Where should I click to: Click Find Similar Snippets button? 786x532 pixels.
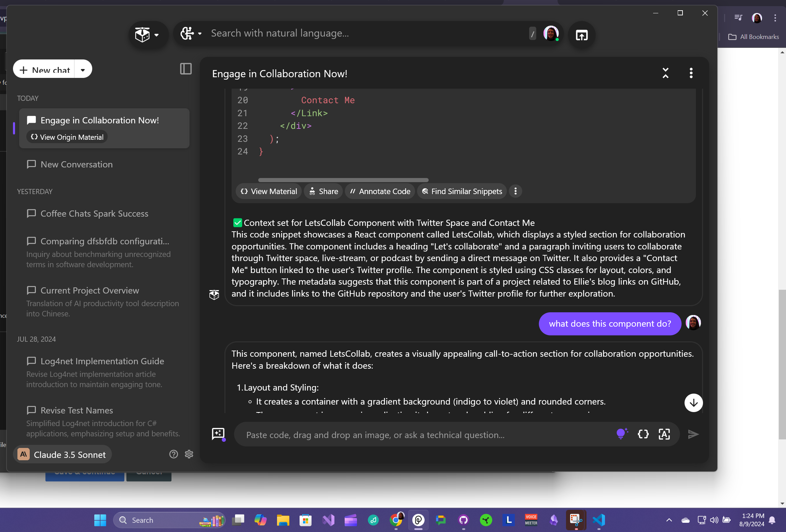tap(462, 191)
